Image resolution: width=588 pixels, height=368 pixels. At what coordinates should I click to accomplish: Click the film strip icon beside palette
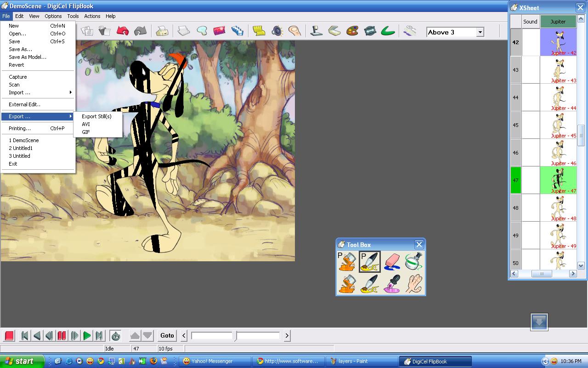click(370, 31)
